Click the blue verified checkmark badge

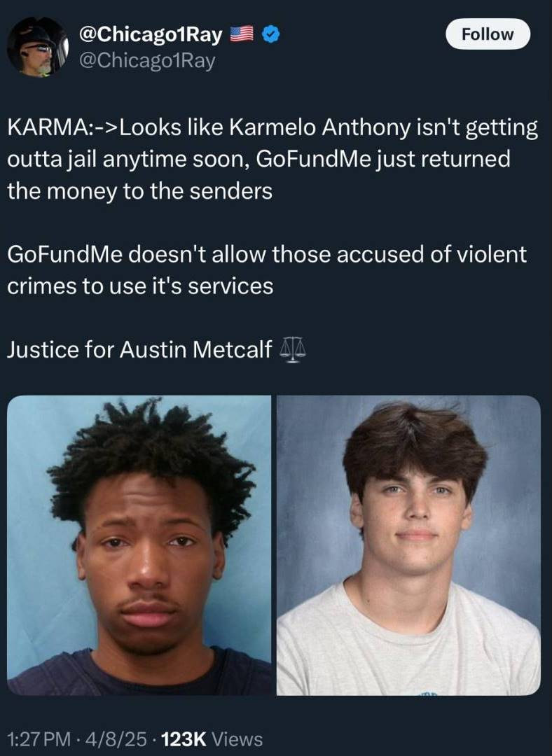[270, 35]
